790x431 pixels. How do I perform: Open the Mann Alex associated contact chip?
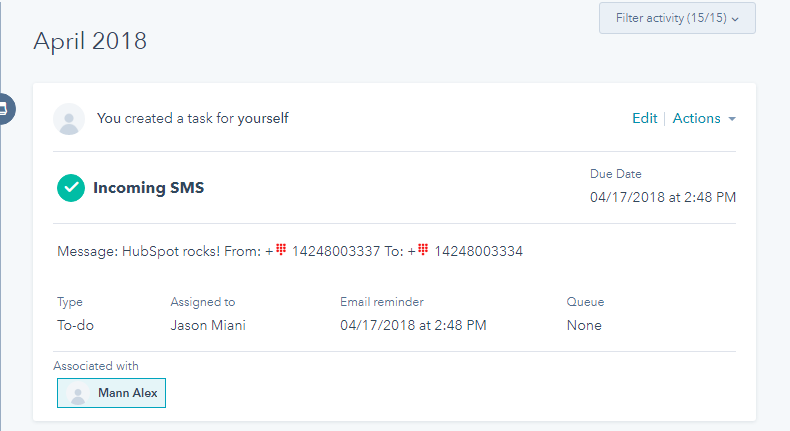[x=111, y=393]
